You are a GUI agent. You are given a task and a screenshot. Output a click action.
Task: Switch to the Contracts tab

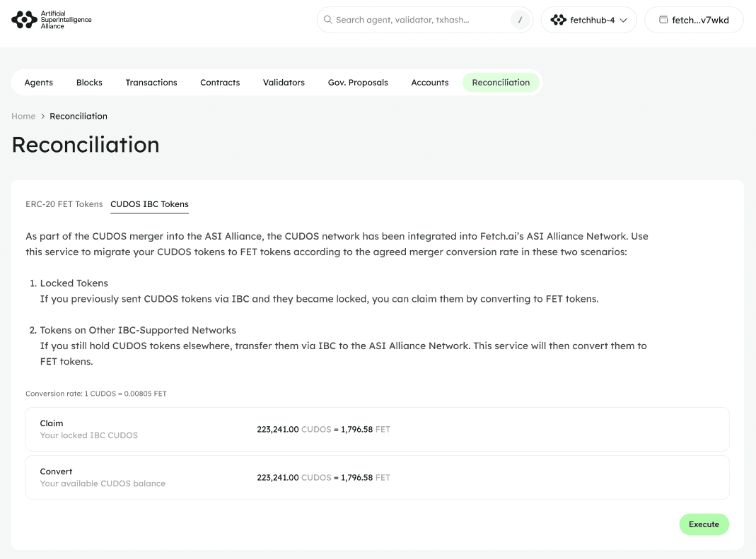click(220, 83)
